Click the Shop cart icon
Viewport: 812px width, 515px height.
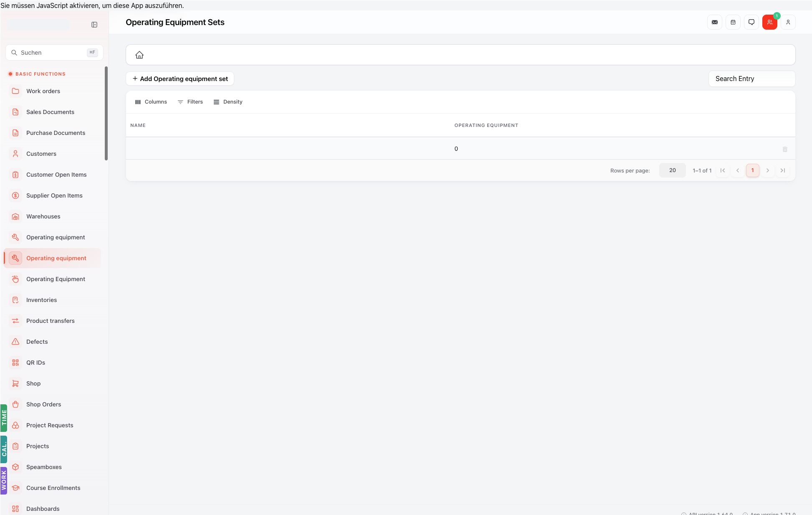[15, 383]
